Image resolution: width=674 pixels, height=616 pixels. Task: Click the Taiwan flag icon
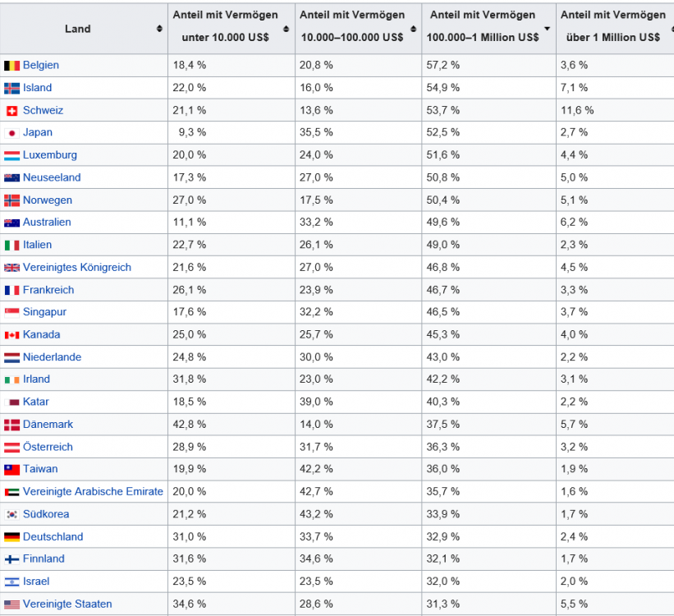(x=11, y=470)
